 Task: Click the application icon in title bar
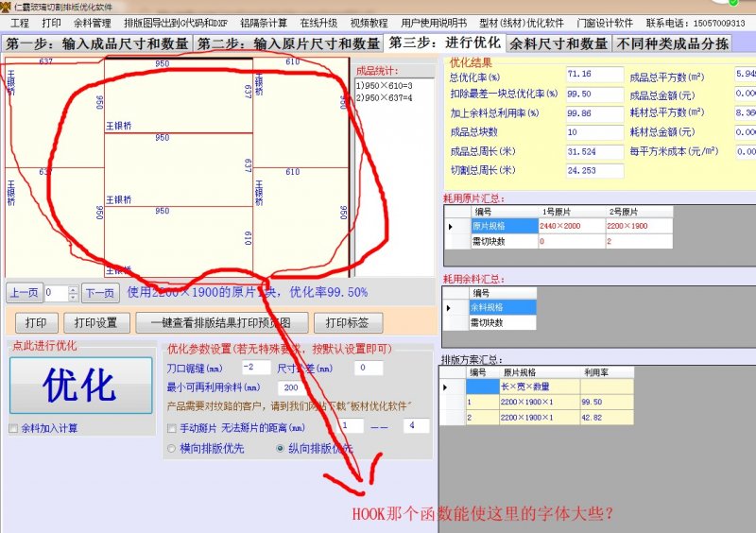[x=6, y=7]
